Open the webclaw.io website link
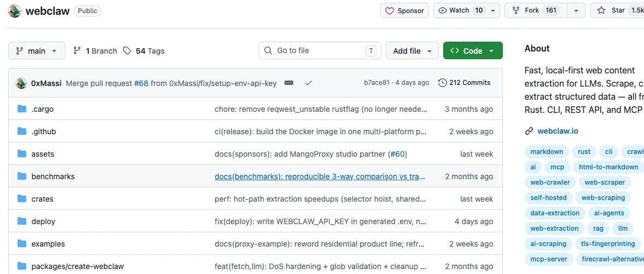 pos(558,131)
